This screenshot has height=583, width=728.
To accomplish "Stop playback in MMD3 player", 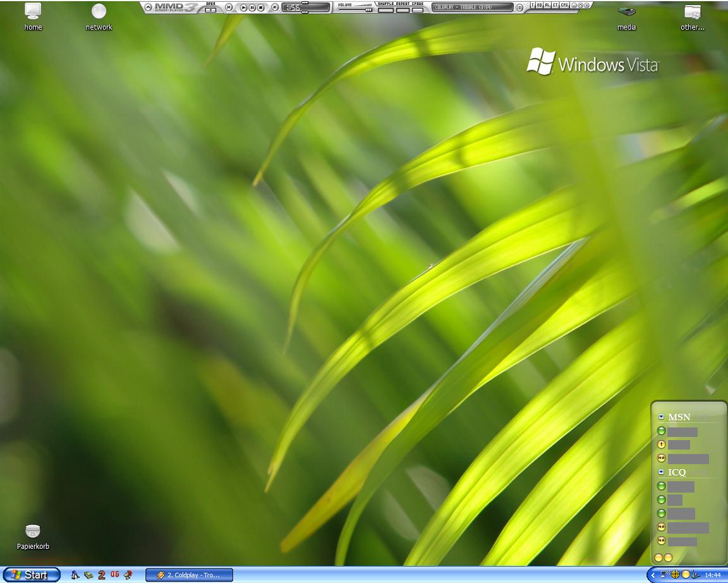I will coord(260,8).
